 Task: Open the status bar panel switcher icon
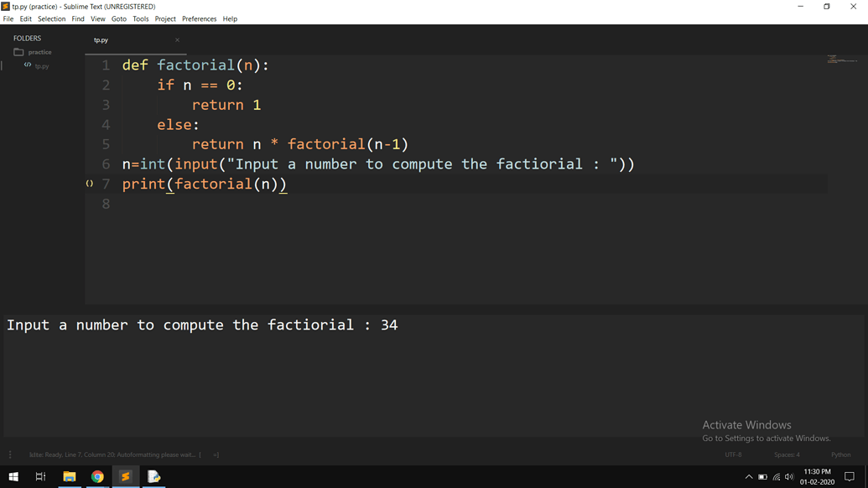click(x=10, y=454)
